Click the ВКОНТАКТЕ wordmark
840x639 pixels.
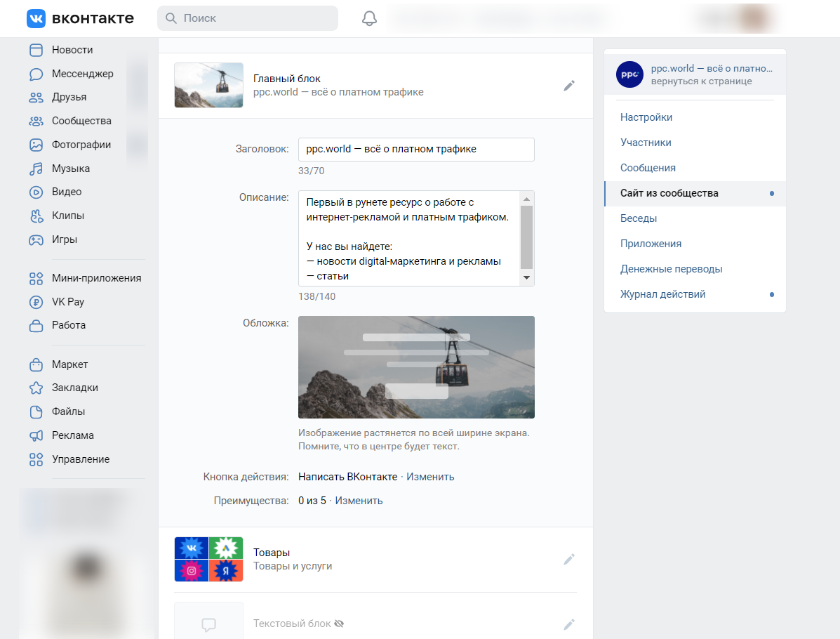click(93, 18)
